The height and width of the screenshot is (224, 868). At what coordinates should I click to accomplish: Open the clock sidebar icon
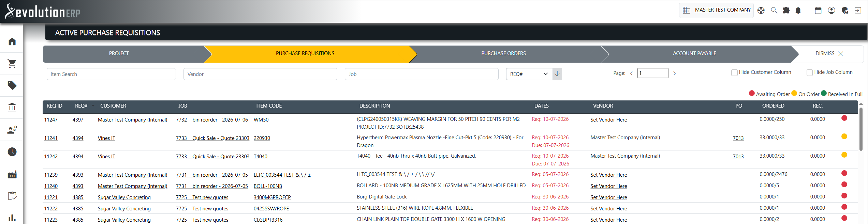point(12,152)
